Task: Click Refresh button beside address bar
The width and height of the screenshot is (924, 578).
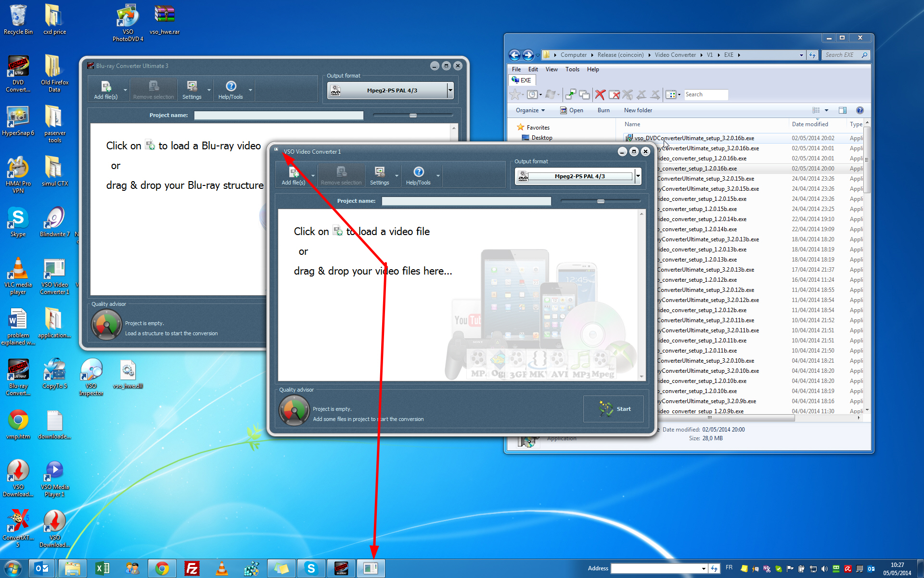Action: [x=812, y=55]
